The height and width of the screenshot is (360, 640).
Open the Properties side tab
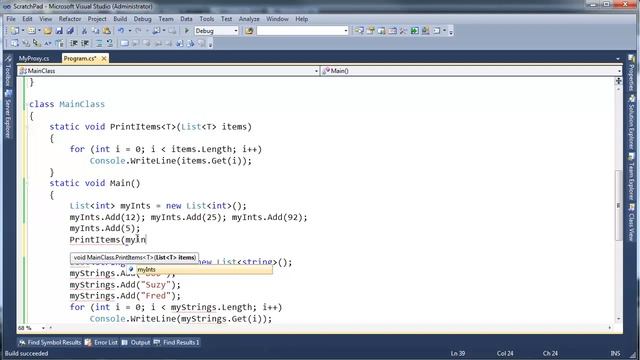coord(632,73)
